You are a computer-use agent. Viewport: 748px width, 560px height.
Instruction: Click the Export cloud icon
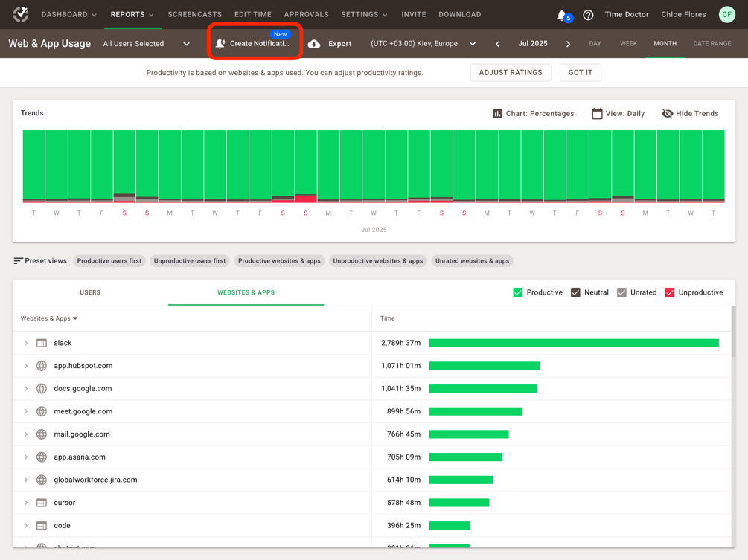click(314, 44)
